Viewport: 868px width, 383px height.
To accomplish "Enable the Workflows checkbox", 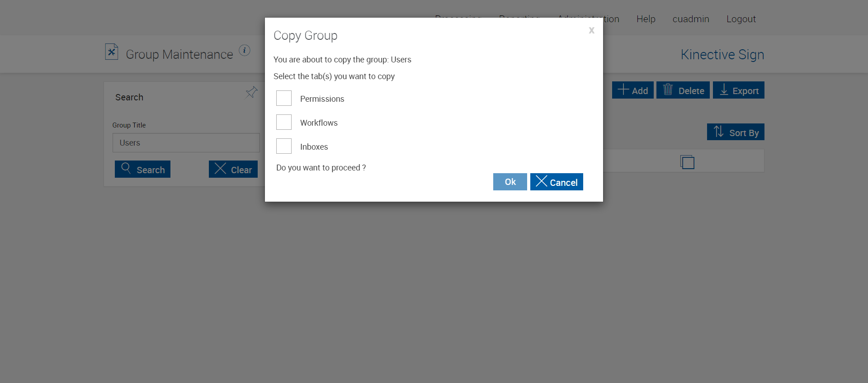I will [284, 123].
